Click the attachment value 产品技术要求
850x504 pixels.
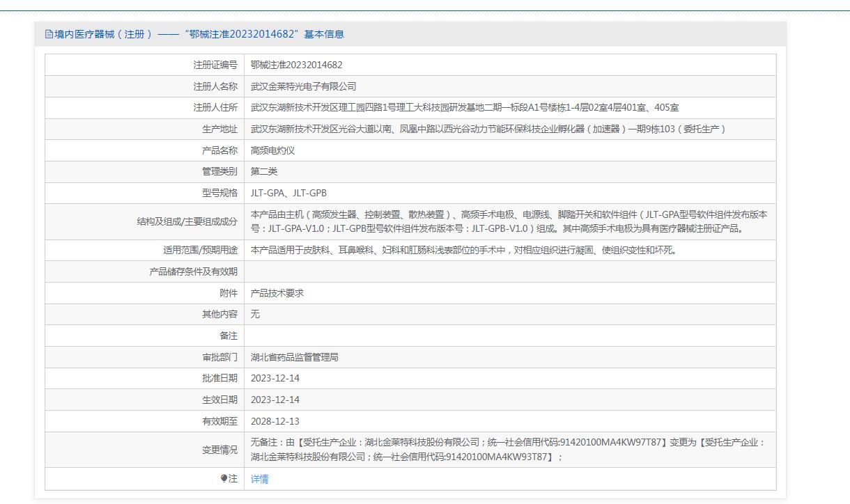pos(277,293)
